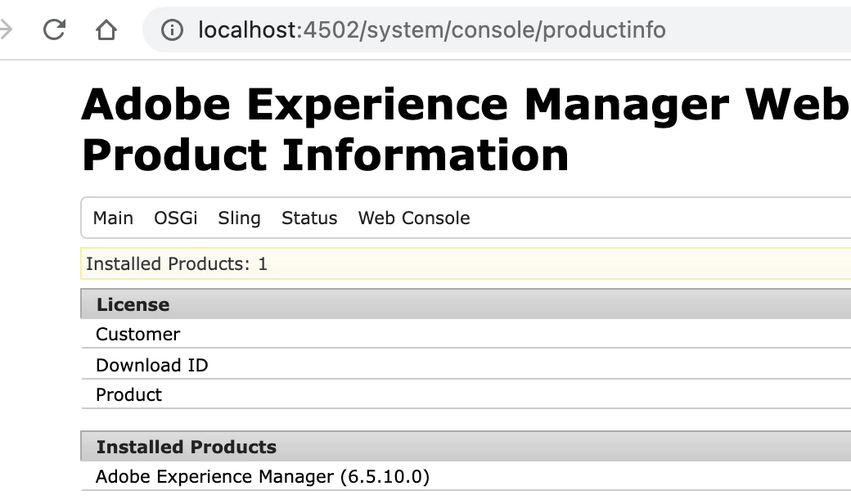This screenshot has width=851, height=504.
Task: Open the Status menu
Action: 309,218
